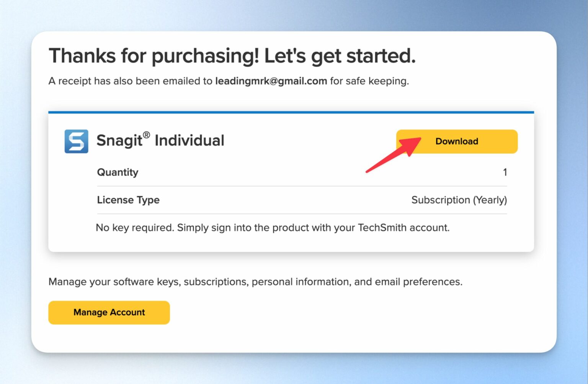Click the 'Let's get started' heading portion

pyautogui.click(x=340, y=56)
